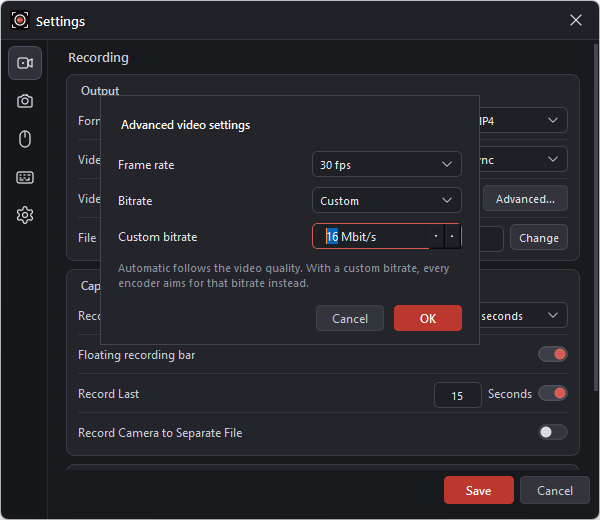600x520 pixels.
Task: Open the Recording settings sidebar tab
Action: (25, 63)
